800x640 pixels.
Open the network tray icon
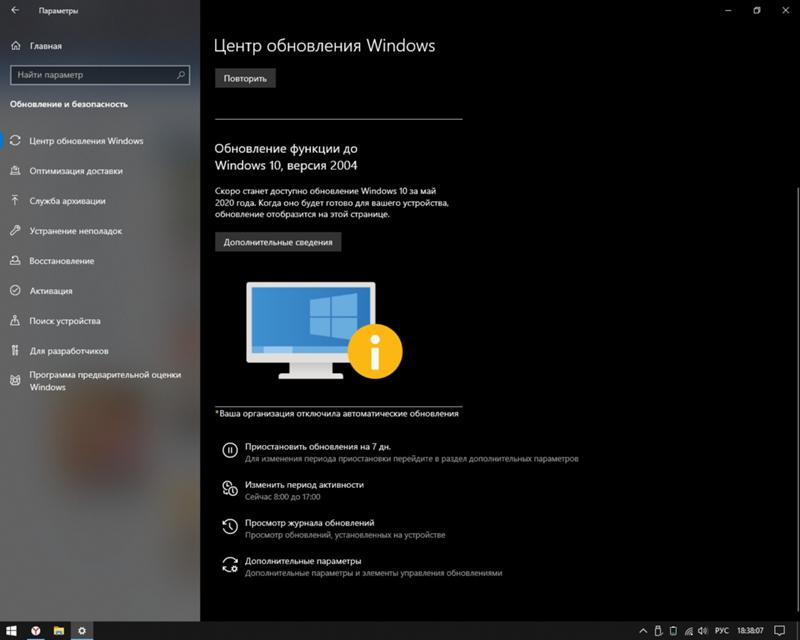688,631
